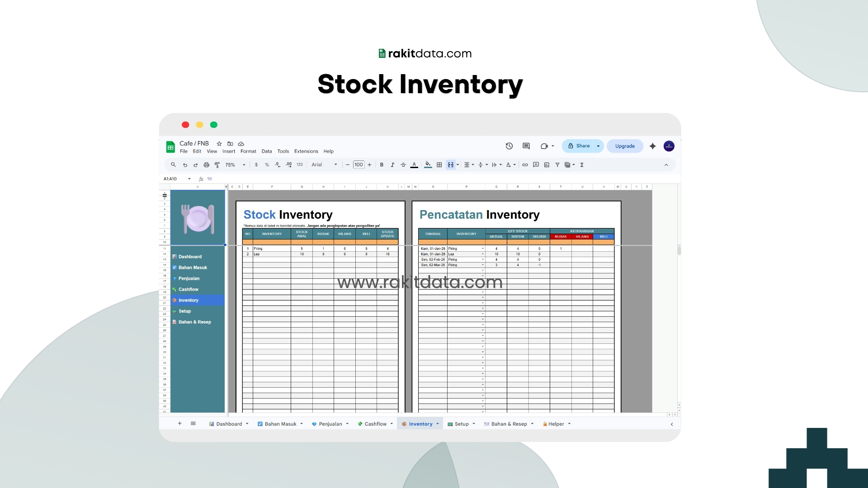Open the comments panel icon
Screen dimensions: 868x488
526,146
